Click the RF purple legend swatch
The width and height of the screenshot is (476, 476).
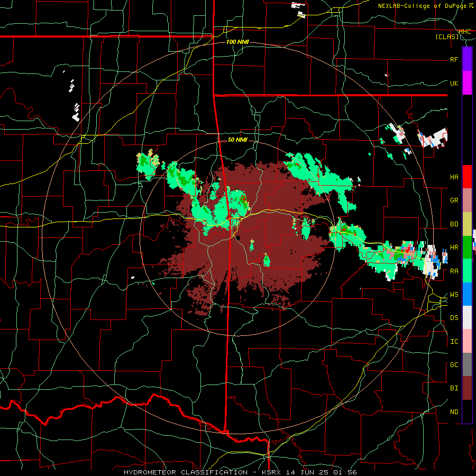[x=467, y=59]
